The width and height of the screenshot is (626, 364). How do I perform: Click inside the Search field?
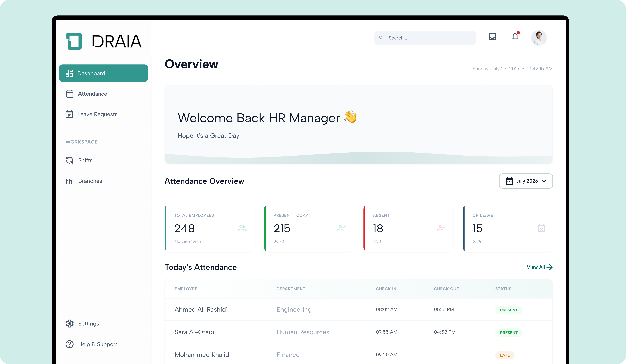click(x=425, y=38)
